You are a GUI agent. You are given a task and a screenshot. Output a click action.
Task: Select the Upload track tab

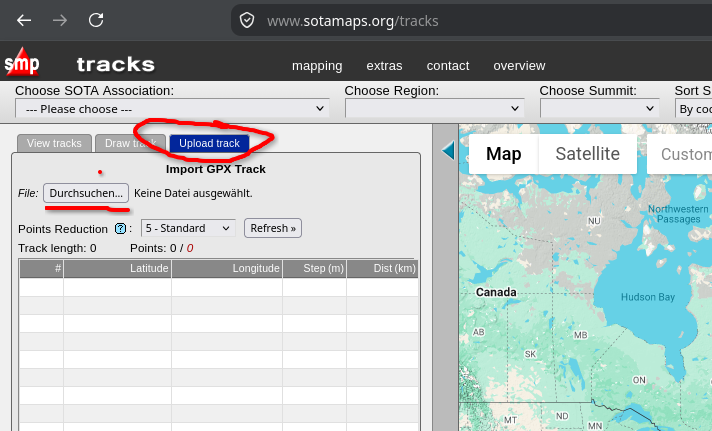(x=209, y=144)
